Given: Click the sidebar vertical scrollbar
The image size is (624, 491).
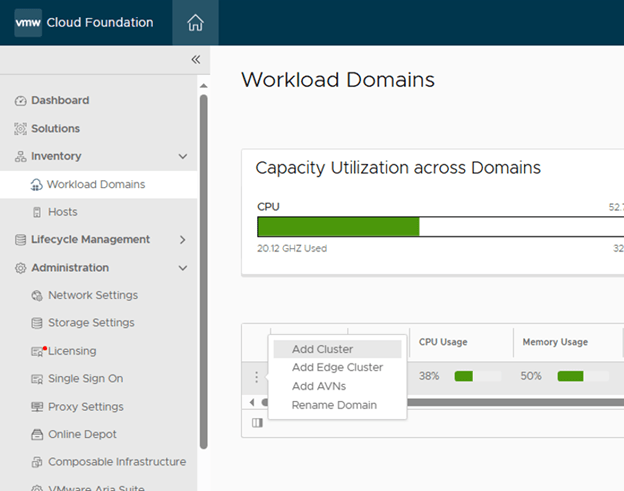Looking at the screenshot, I should (x=204, y=270).
